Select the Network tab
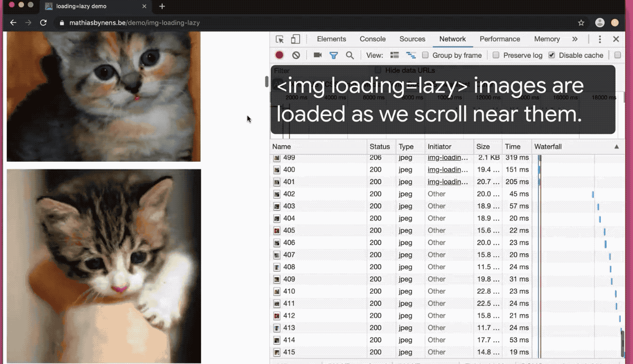The height and width of the screenshot is (364, 633). (452, 39)
